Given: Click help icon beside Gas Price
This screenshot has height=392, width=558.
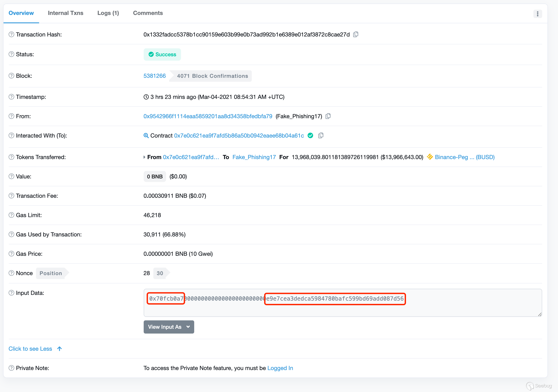Looking at the screenshot, I should (11, 254).
